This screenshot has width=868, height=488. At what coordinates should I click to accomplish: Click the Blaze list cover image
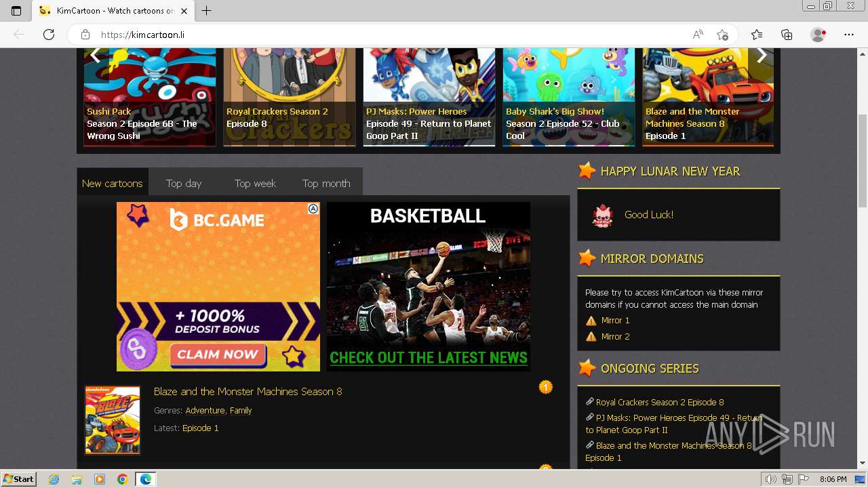pyautogui.click(x=113, y=420)
